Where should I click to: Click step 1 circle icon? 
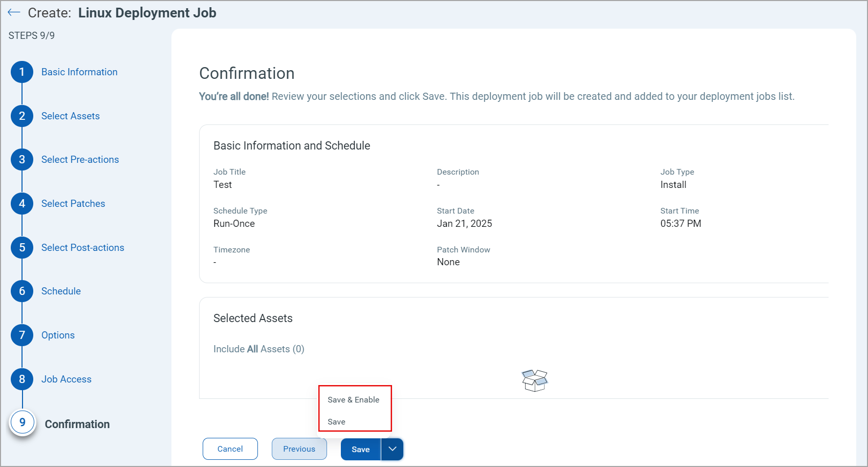[x=22, y=72]
